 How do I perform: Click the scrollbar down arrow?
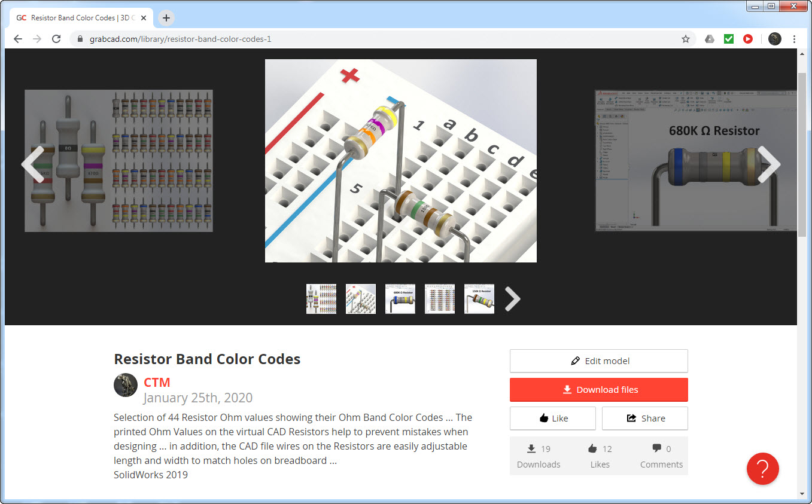tap(802, 494)
